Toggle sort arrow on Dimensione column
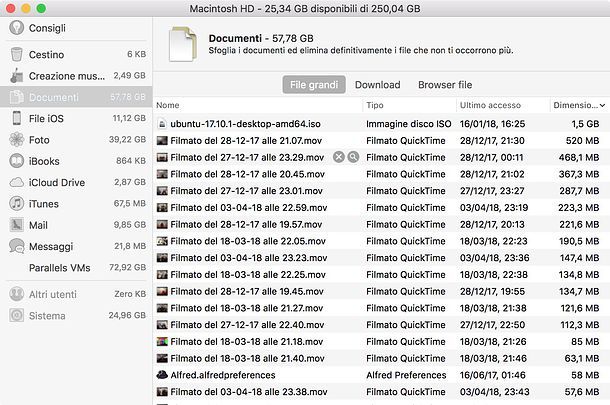 click(x=602, y=105)
